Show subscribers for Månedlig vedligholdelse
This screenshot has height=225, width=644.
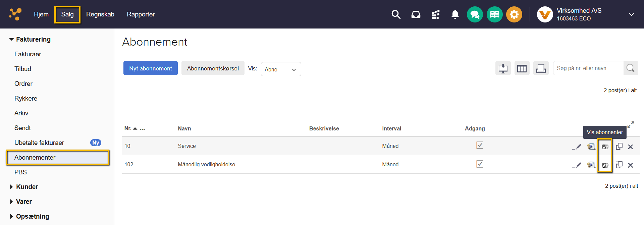coord(605,165)
